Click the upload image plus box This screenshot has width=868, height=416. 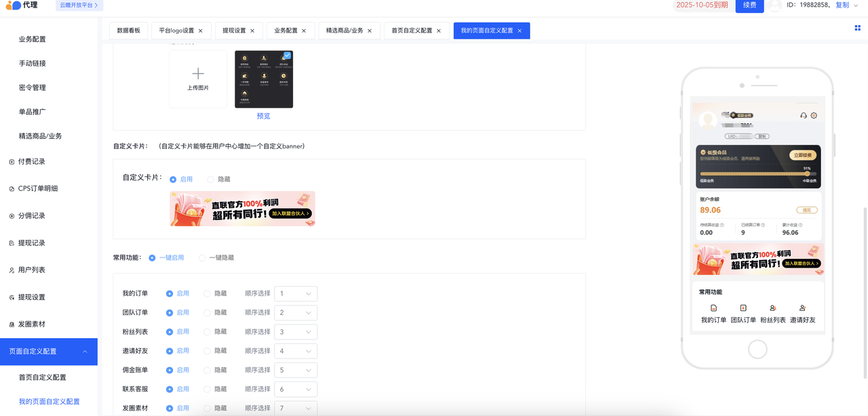[x=198, y=79]
